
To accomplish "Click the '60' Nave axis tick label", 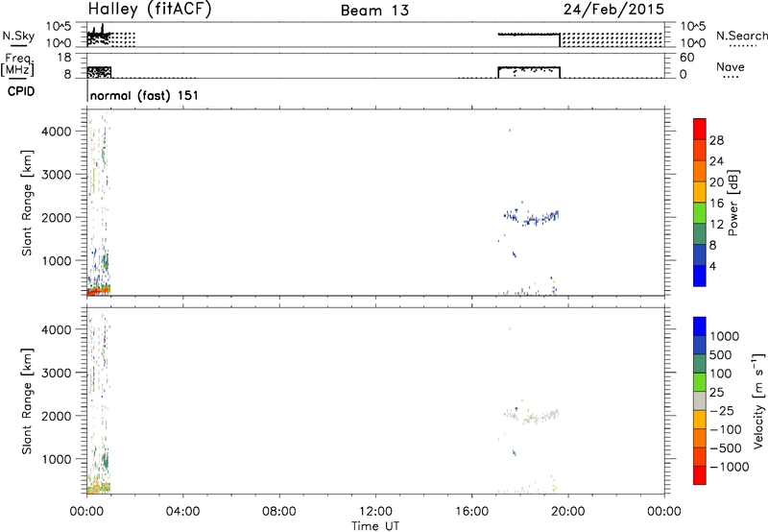I will click(686, 58).
